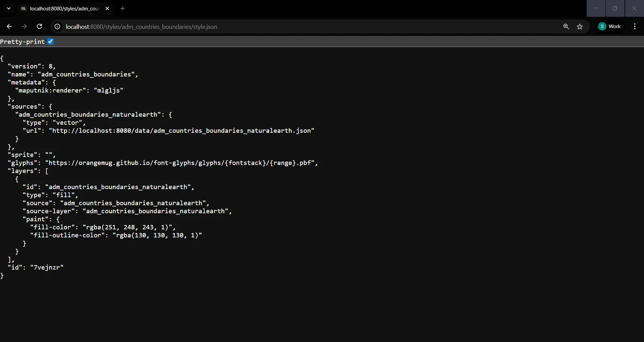The image size is (644, 342).
Task: Click the "adm_countries_boundaries" name value
Action: (x=86, y=74)
